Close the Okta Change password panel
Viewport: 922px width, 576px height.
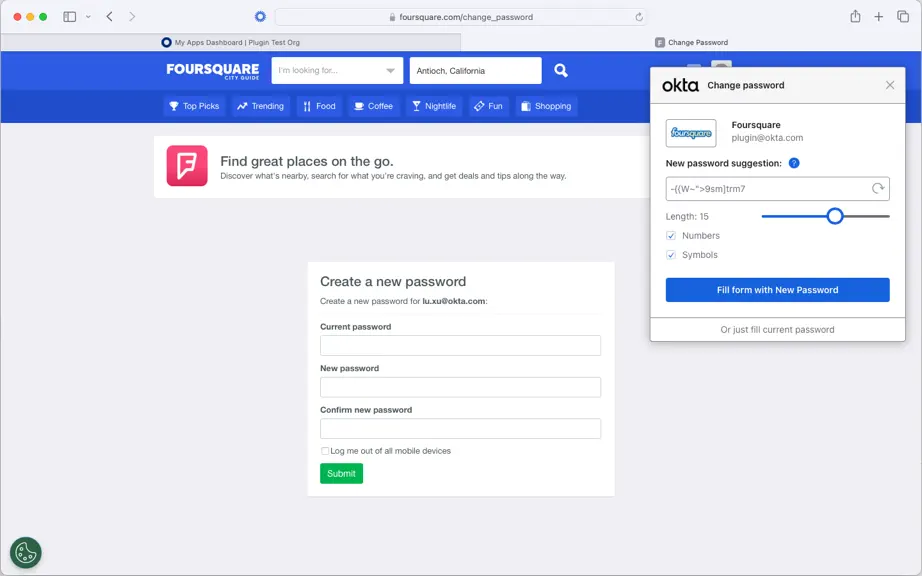point(890,85)
